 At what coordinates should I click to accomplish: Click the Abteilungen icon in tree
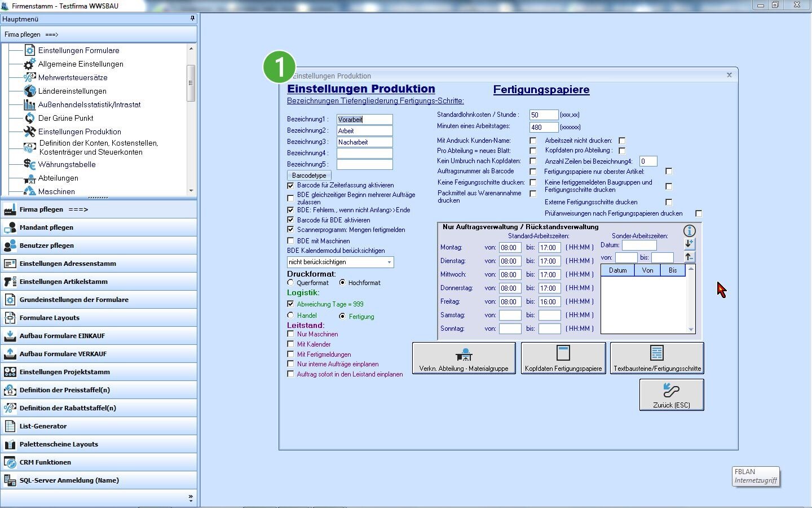click(x=30, y=178)
